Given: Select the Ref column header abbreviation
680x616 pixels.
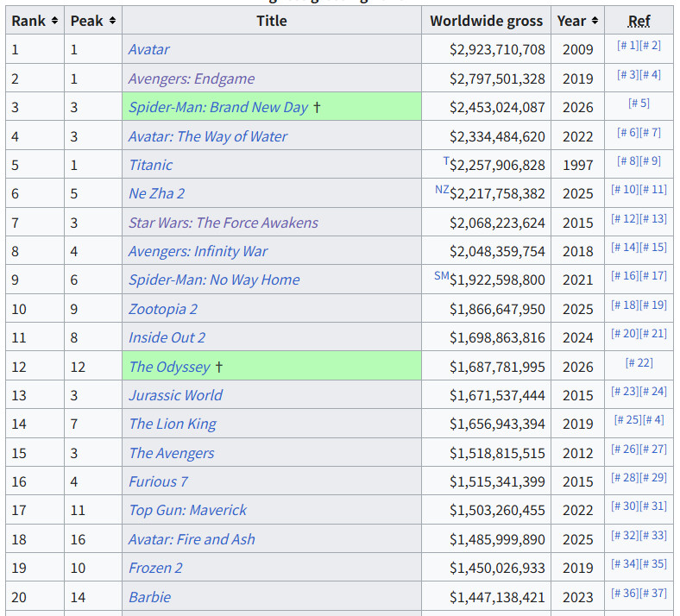Looking at the screenshot, I should 639,21.
